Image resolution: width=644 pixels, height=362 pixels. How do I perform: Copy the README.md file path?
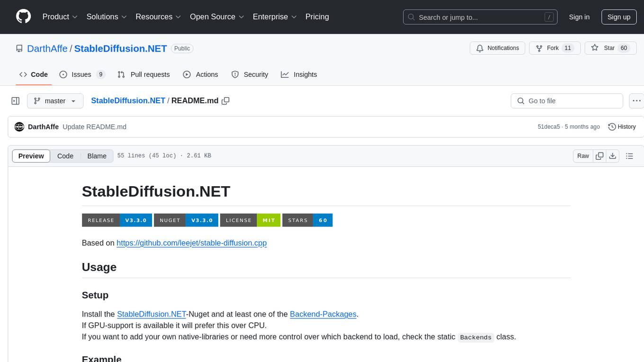click(226, 101)
